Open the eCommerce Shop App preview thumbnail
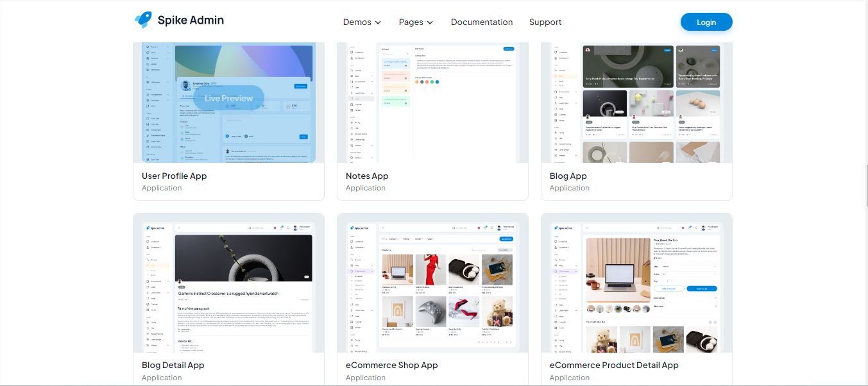The height and width of the screenshot is (386, 868). pyautogui.click(x=432, y=283)
